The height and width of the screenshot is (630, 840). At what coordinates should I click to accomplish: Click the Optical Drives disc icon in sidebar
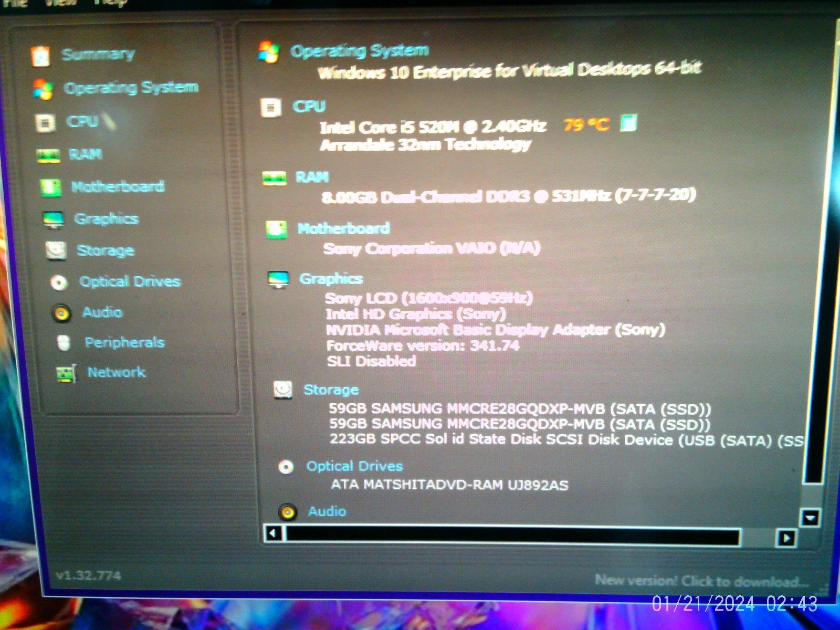point(59,282)
